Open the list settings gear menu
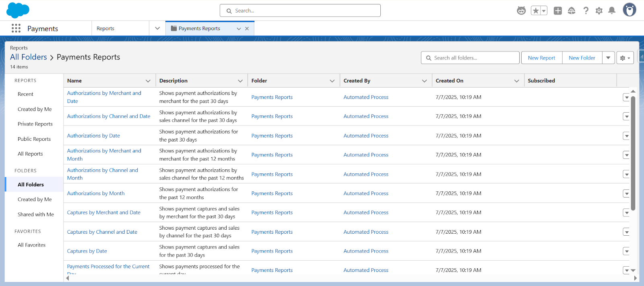The image size is (644, 286). (625, 58)
